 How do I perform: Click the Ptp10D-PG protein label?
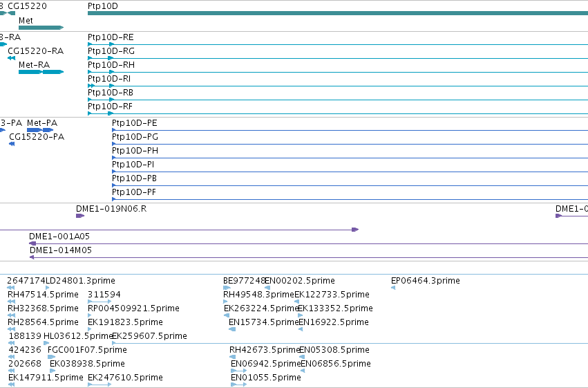click(x=135, y=137)
